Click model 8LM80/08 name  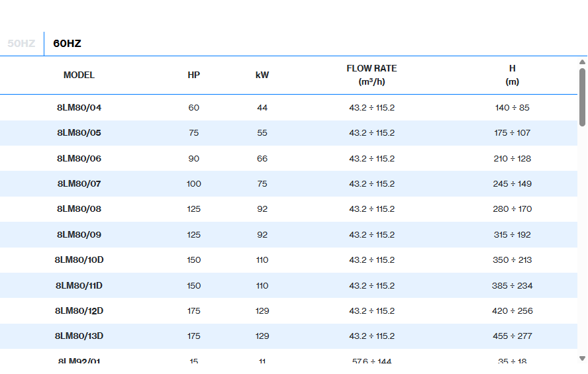[79, 209]
